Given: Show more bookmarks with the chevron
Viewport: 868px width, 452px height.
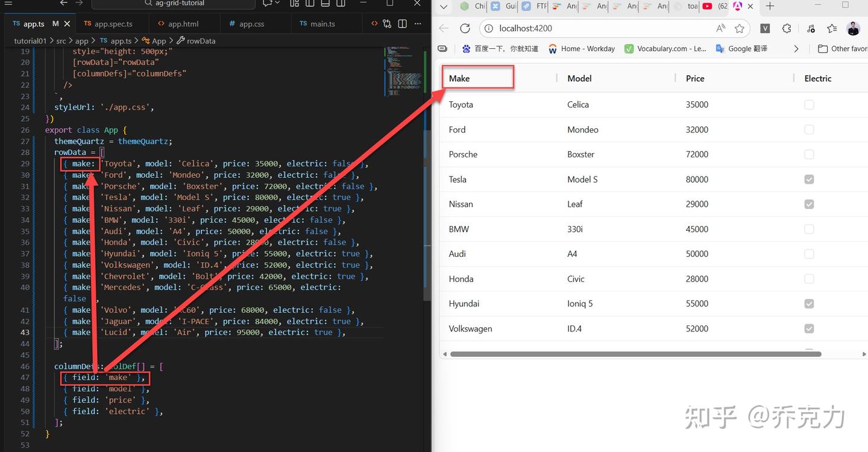Looking at the screenshot, I should click(x=796, y=49).
